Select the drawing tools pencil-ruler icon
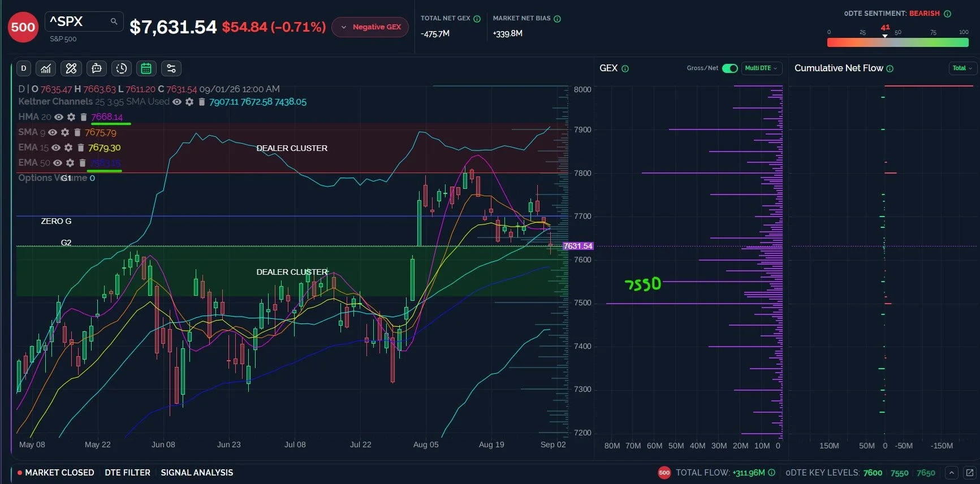The image size is (980, 484). click(71, 68)
